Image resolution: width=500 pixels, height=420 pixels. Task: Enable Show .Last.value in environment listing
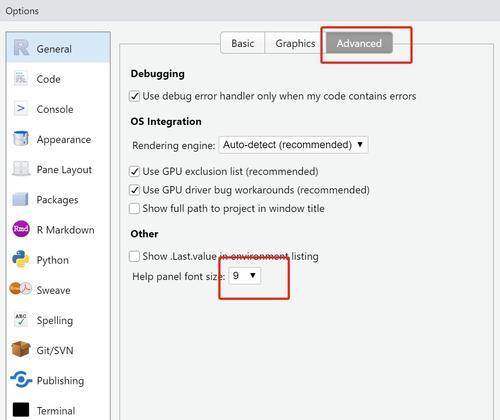134,256
